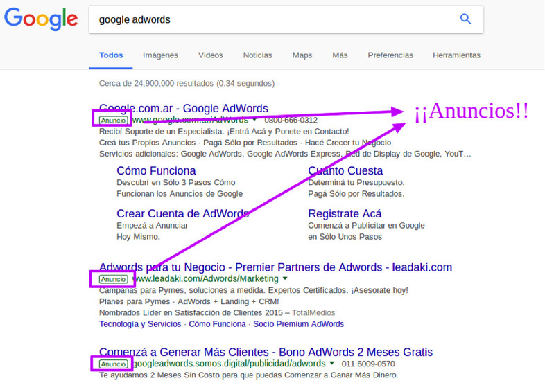Open the leadaki Cómo Funciona inline link

click(x=217, y=324)
